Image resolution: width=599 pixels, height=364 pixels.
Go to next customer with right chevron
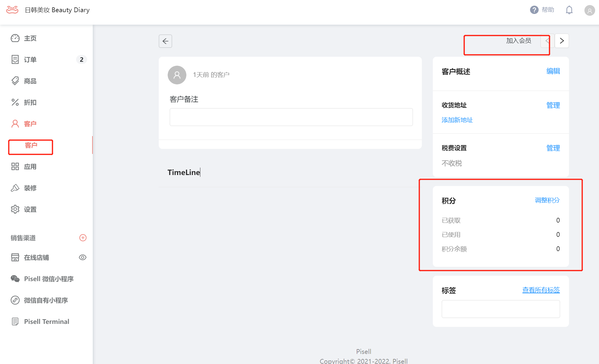click(x=562, y=41)
